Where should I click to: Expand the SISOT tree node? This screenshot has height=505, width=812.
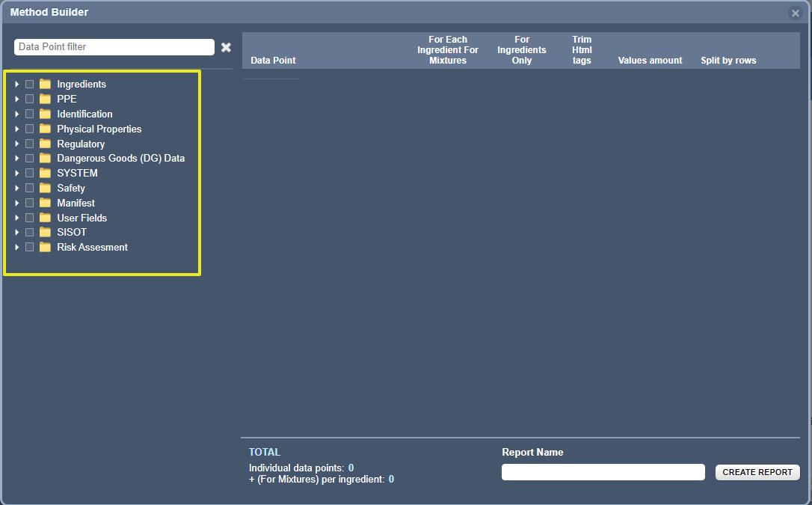pos(16,232)
